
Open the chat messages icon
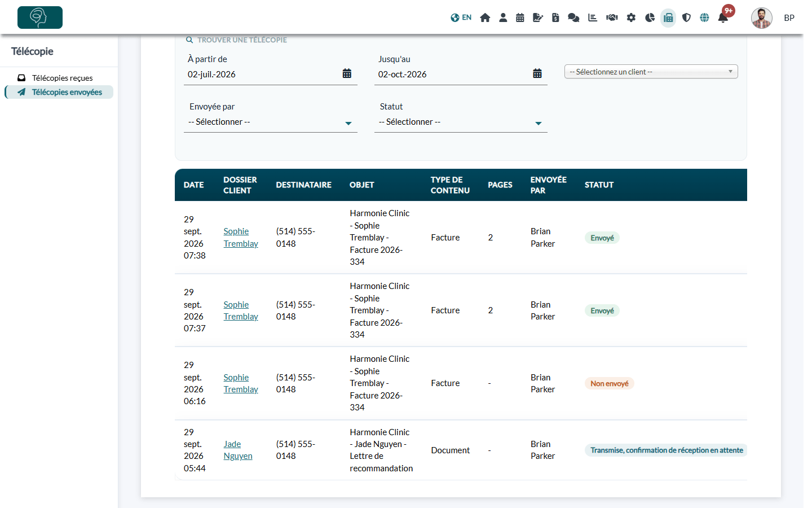point(573,17)
